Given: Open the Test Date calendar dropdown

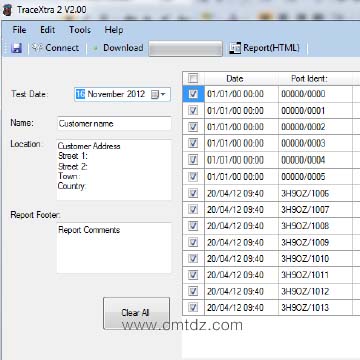Looking at the screenshot, I should tap(158, 95).
